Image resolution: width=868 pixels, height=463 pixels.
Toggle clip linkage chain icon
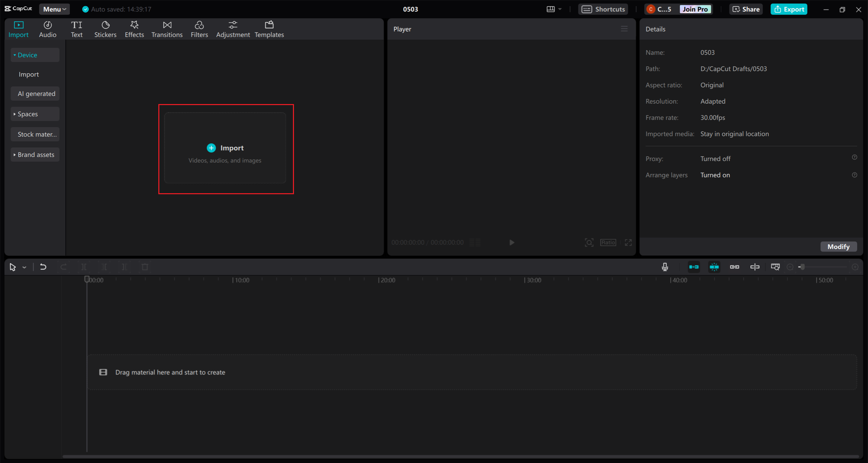pyautogui.click(x=734, y=267)
